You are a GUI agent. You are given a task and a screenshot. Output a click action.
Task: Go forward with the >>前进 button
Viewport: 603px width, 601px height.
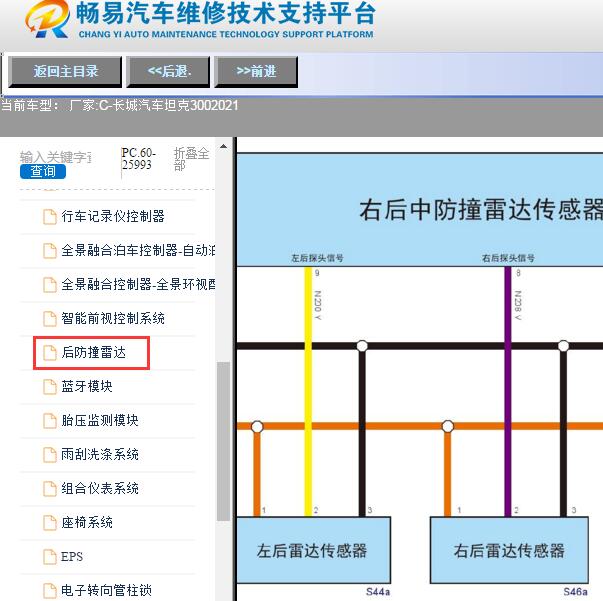click(256, 72)
